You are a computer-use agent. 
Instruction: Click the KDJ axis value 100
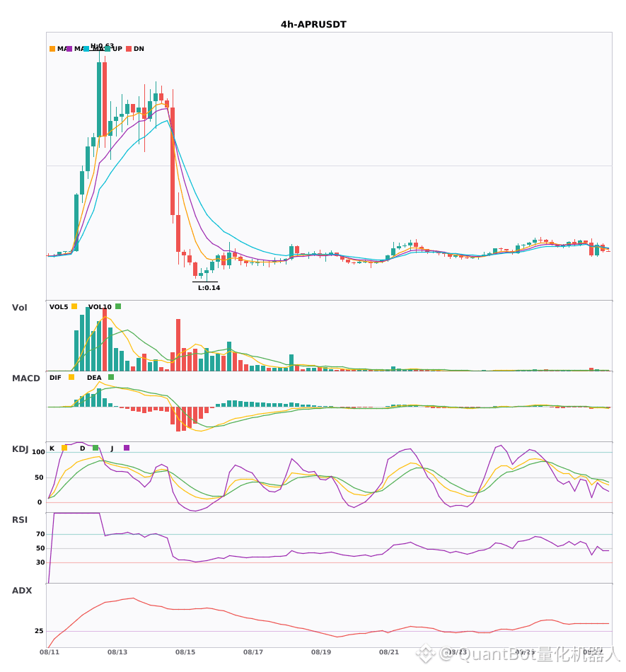click(38, 452)
